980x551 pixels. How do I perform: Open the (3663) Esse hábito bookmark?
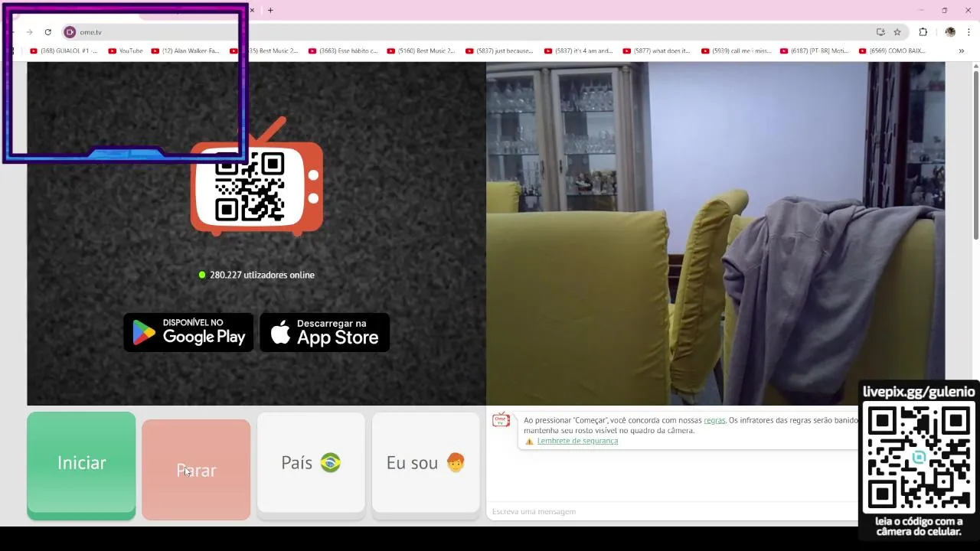coord(343,51)
